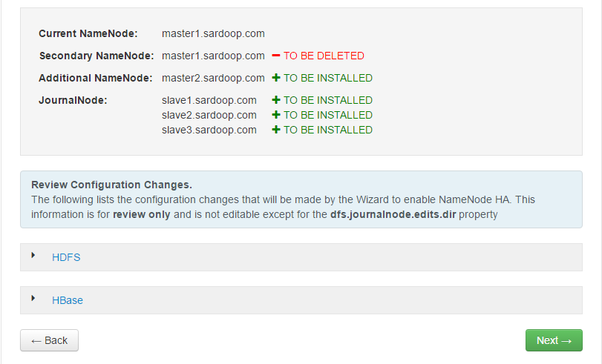This screenshot has width=602, height=364.
Task: Click the green plus icon for slave3.sardoop.com
Action: tap(275, 130)
